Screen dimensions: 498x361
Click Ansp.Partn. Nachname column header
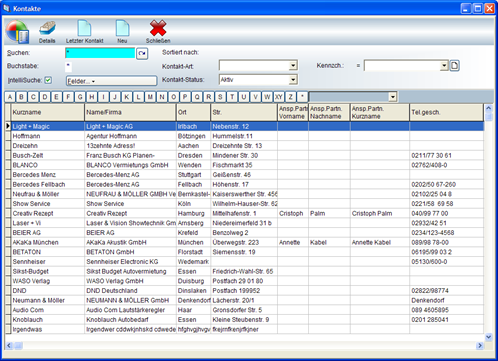point(329,112)
